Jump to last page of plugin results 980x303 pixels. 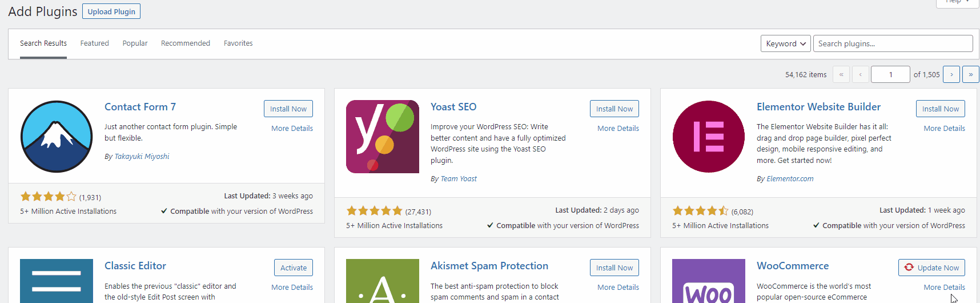pyautogui.click(x=971, y=74)
